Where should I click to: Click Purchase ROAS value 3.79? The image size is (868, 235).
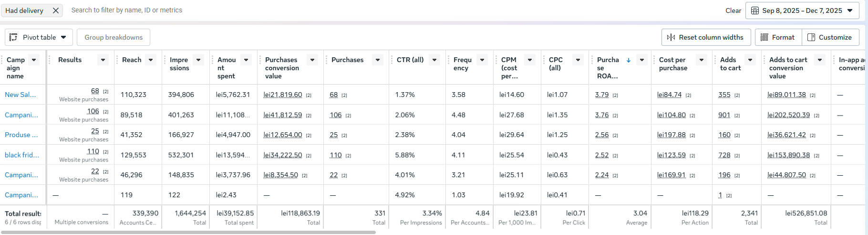pos(602,95)
